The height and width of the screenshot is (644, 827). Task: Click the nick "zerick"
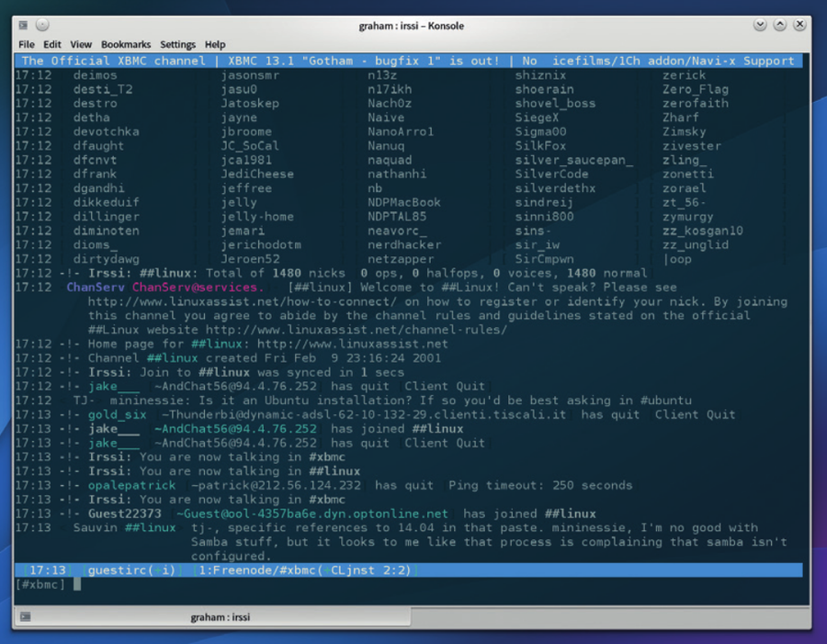(684, 75)
